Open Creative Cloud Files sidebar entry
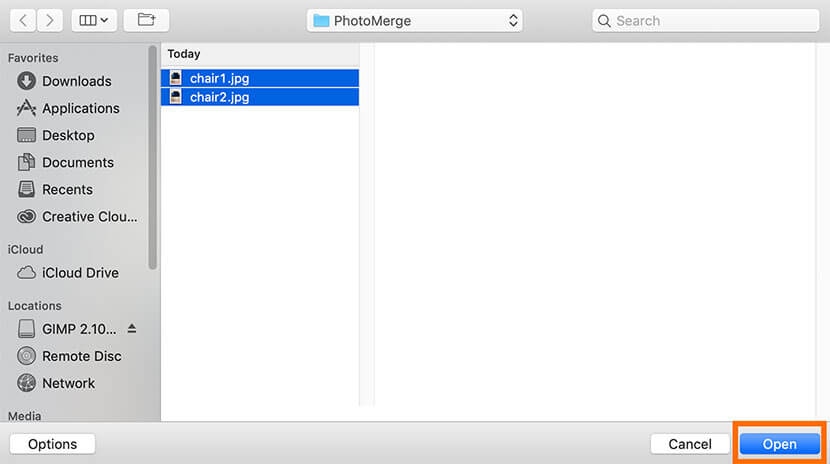830x464 pixels. [x=89, y=216]
